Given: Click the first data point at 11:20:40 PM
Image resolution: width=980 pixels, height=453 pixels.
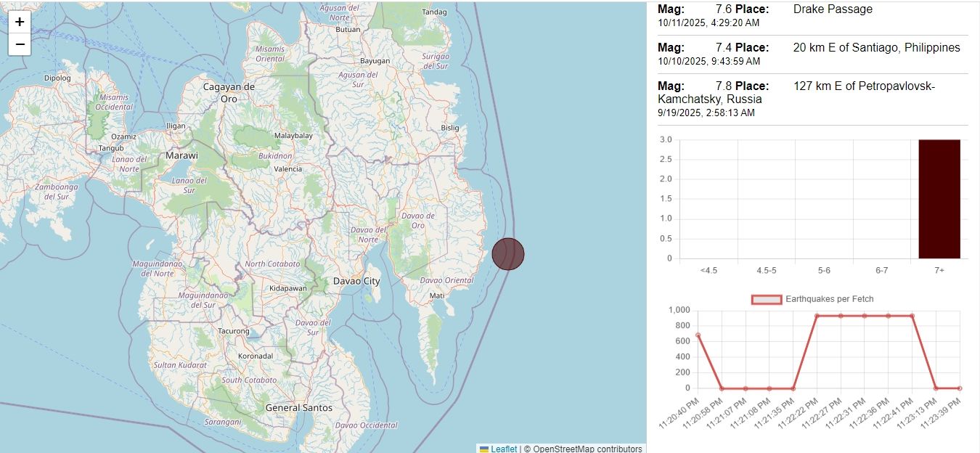Looking at the screenshot, I should (x=698, y=335).
